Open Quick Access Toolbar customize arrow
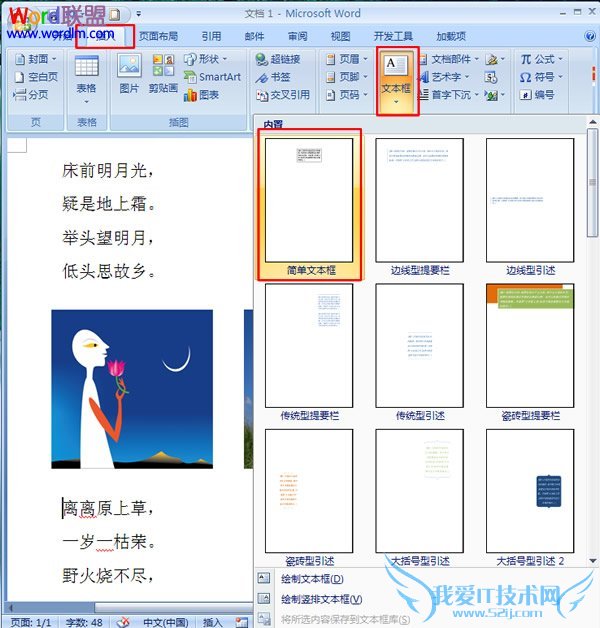Viewport: 600px width, 628px height. [139, 14]
